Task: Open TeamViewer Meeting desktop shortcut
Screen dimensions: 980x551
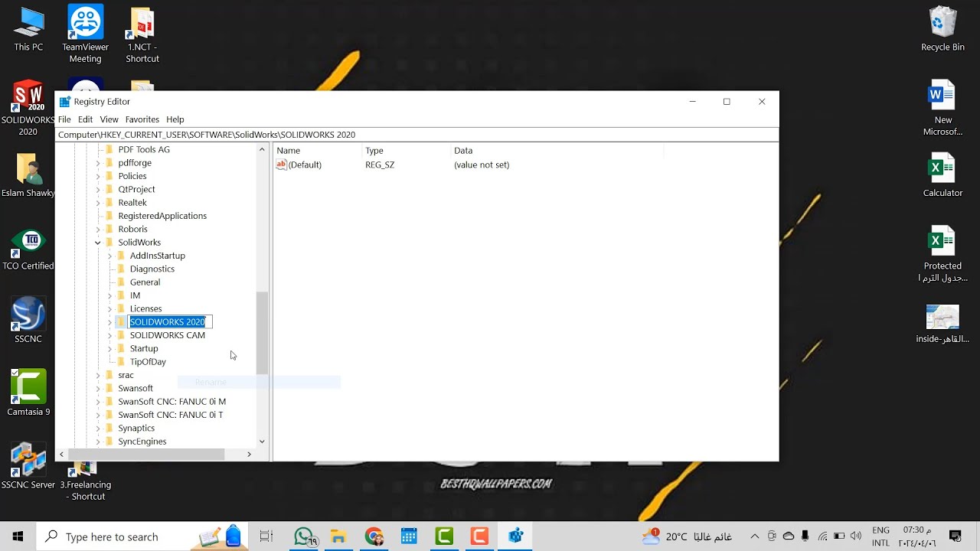Action: click(85, 34)
